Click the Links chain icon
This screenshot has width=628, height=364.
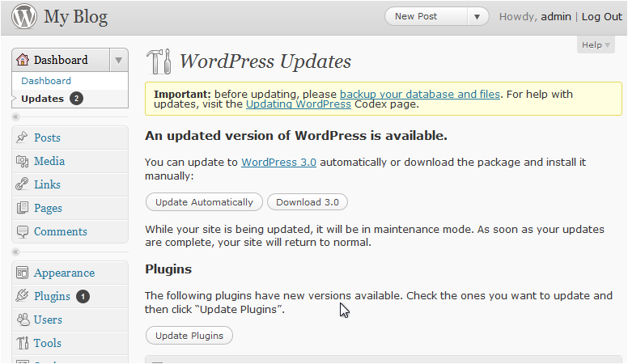click(x=22, y=184)
